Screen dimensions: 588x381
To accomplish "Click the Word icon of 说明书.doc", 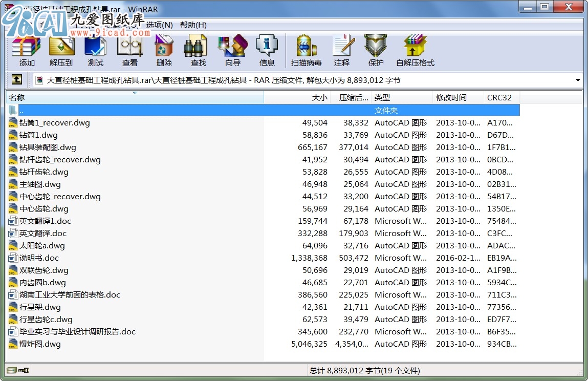I will pyautogui.click(x=13, y=258).
